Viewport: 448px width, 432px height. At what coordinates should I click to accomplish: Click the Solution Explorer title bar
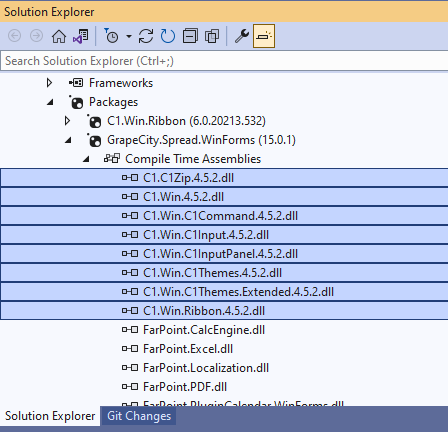(224, 12)
